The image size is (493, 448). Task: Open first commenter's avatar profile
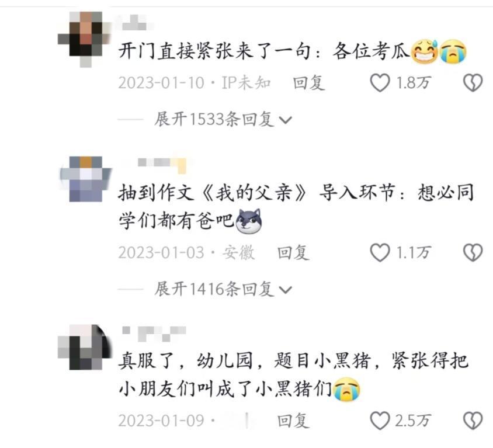85,40
